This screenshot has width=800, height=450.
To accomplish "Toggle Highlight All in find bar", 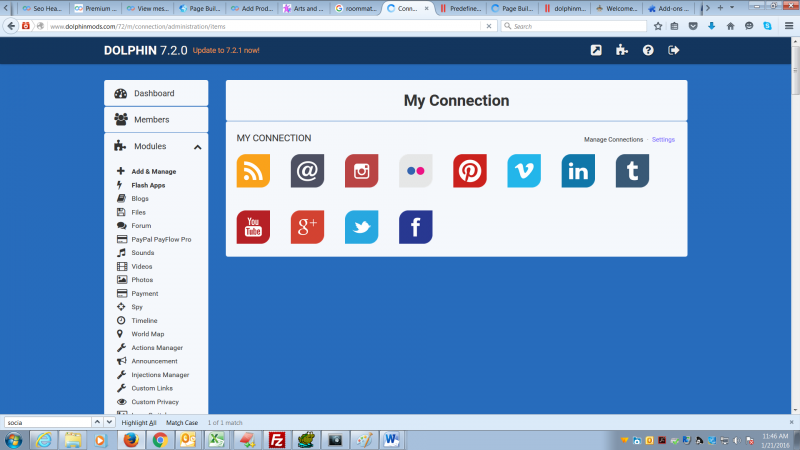I will coord(139,422).
